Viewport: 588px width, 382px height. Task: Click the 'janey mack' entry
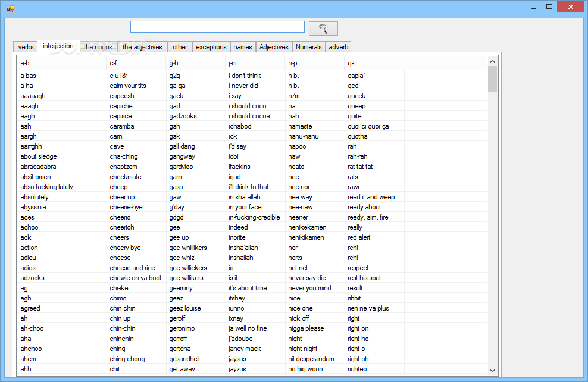(x=245, y=349)
